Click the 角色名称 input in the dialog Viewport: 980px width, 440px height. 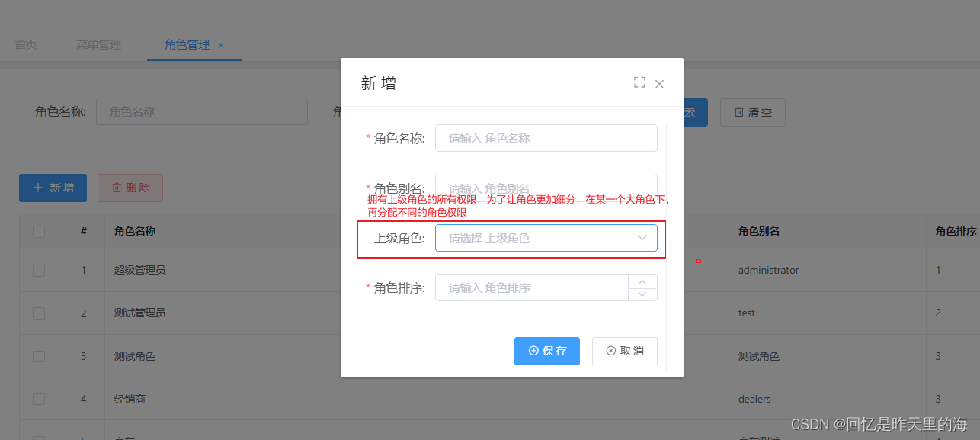coord(546,138)
